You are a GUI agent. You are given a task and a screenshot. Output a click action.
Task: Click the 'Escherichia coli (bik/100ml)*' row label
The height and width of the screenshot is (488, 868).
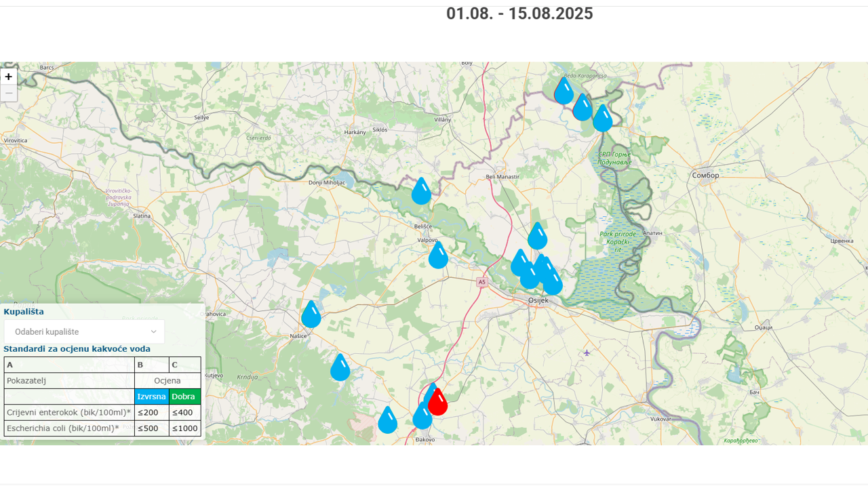coord(69,428)
